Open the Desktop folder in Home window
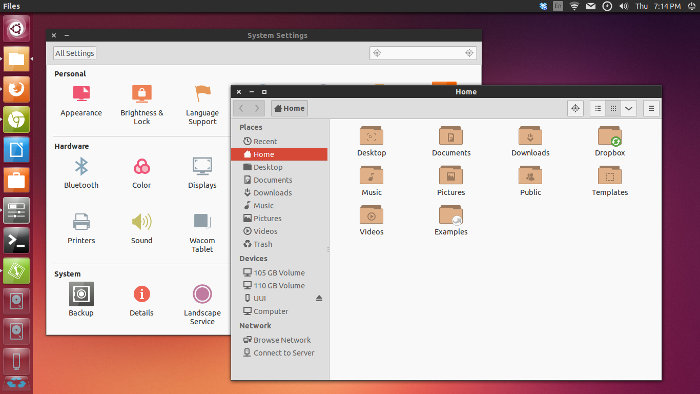 371,141
